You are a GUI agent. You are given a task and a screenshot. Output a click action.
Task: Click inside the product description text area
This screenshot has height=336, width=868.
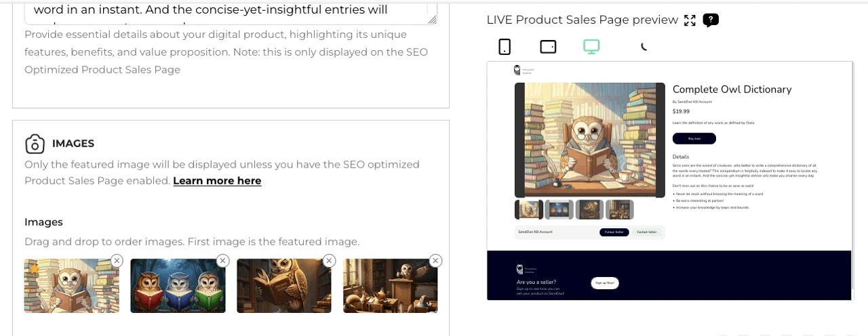pyautogui.click(x=231, y=12)
